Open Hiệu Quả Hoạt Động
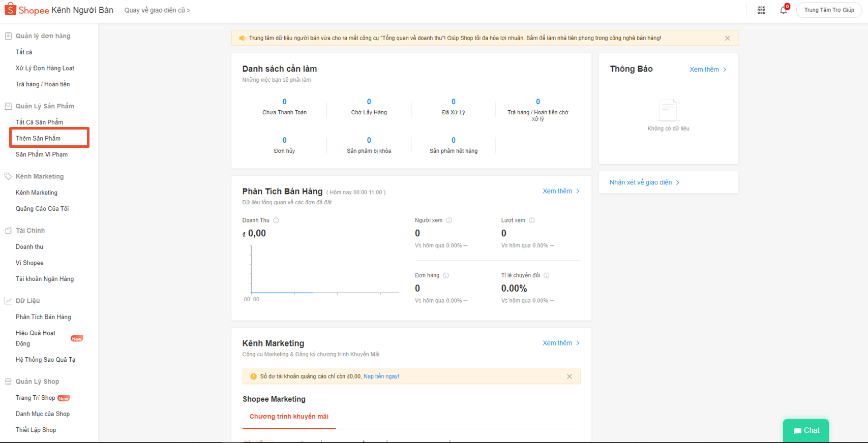This screenshot has width=868, height=443. (x=36, y=338)
